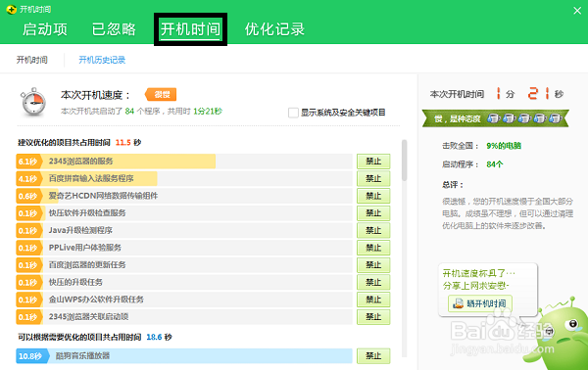Open 开机历史记录 sub-tab

coord(102,60)
